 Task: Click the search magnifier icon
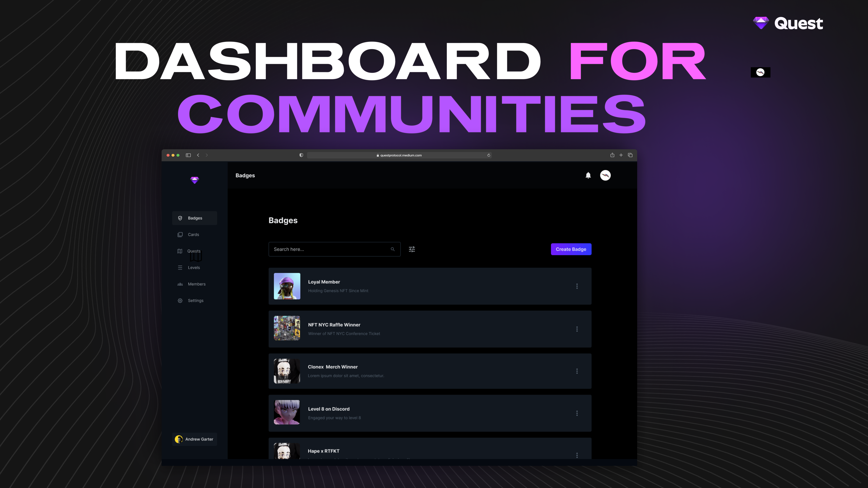coord(393,249)
